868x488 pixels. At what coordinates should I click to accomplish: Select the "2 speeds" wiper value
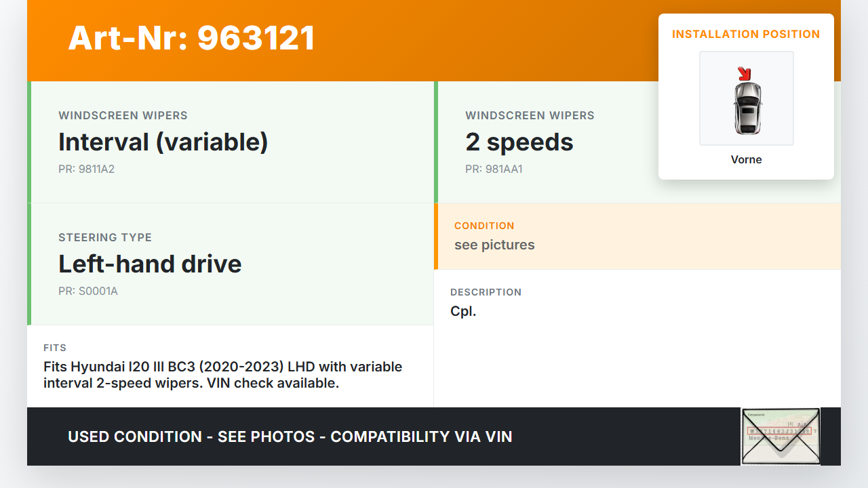point(519,142)
